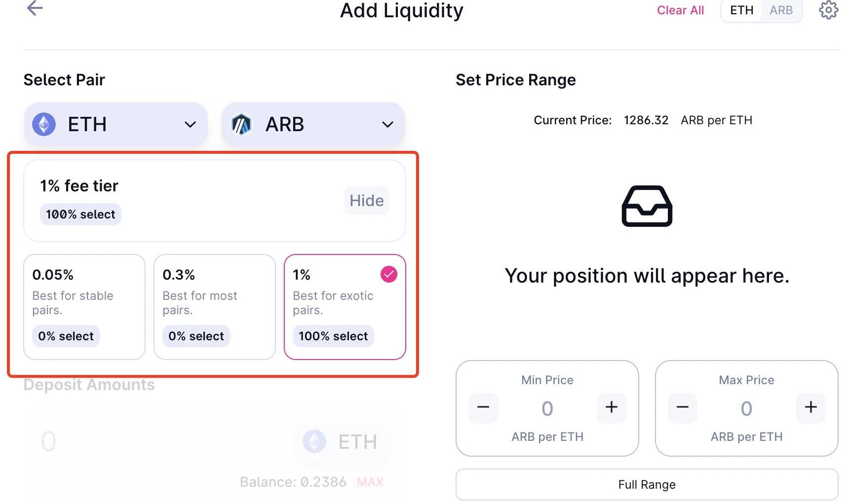The width and height of the screenshot is (849, 504).
Task: Hide the fee tier options
Action: click(366, 201)
